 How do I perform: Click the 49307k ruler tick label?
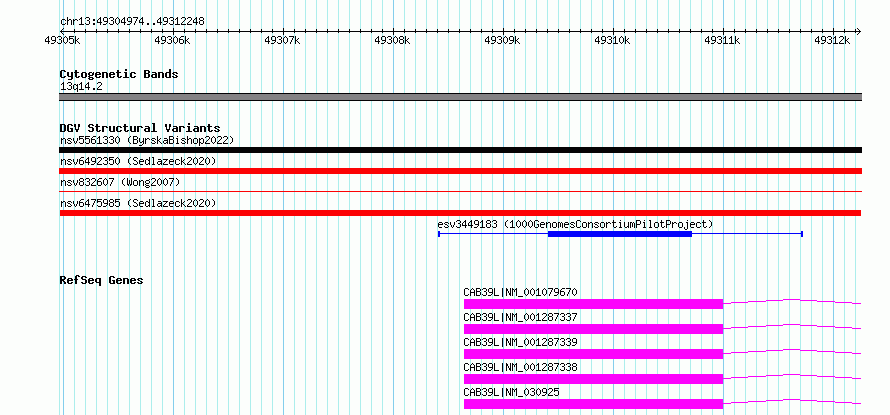click(283, 41)
